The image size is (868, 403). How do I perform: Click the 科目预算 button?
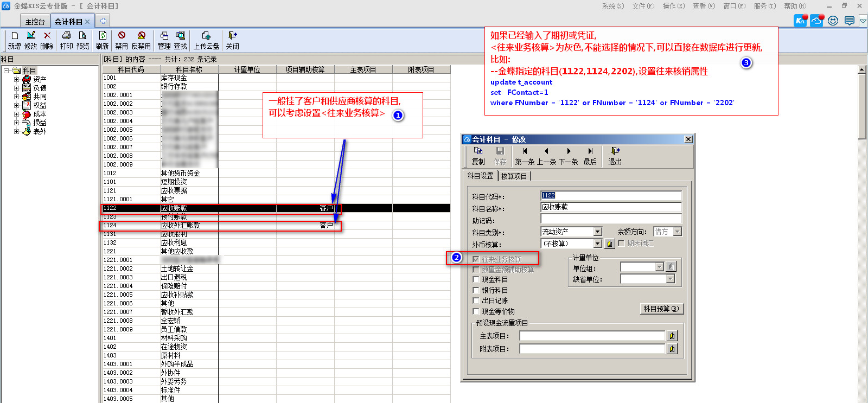point(661,309)
